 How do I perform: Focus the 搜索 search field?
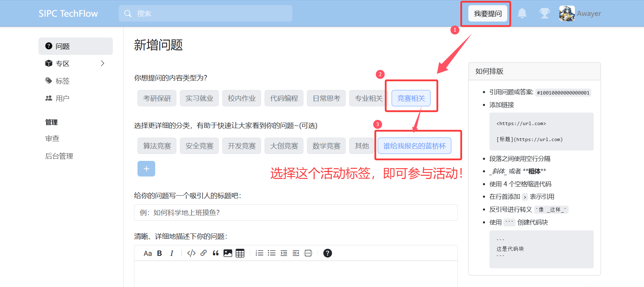point(206,14)
